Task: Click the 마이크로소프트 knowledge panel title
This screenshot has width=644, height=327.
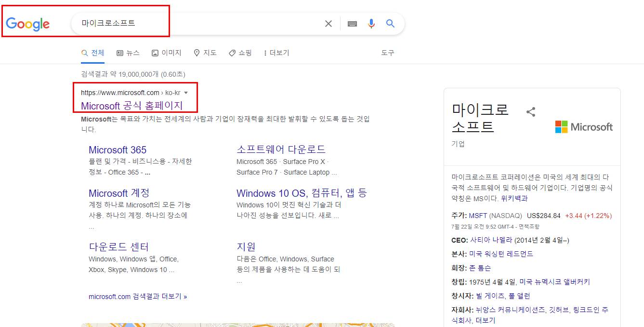Action: pos(480,118)
